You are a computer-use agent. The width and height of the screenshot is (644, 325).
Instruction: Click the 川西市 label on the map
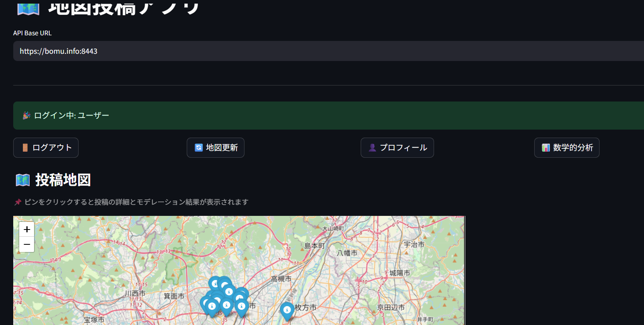135,293
